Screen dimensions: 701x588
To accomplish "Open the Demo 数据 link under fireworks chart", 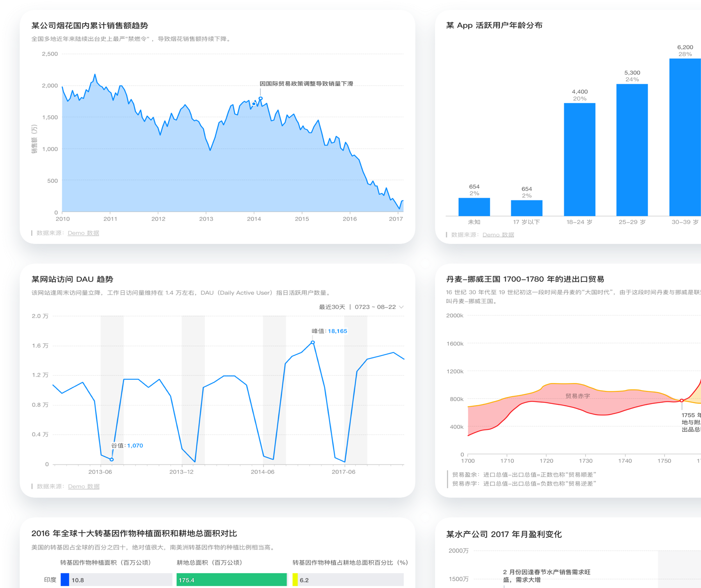I will pos(83,233).
